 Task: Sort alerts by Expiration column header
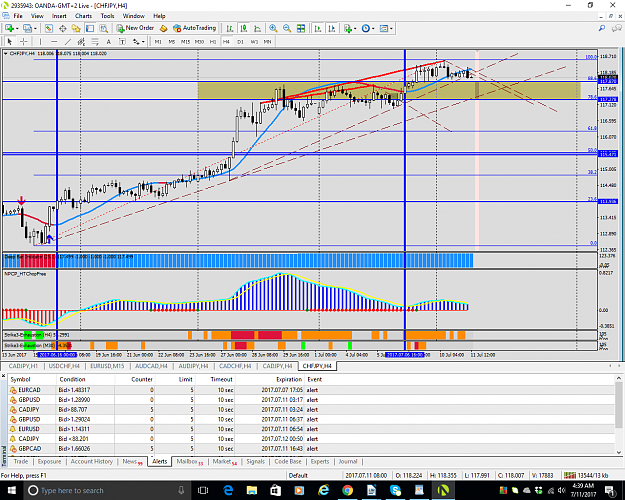click(x=289, y=379)
